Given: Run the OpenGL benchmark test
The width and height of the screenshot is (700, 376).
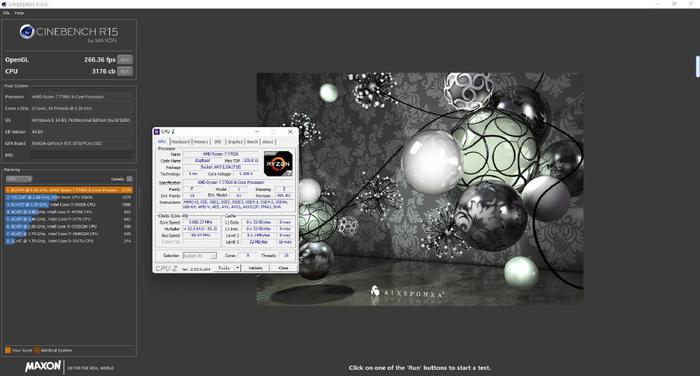Looking at the screenshot, I should point(125,59).
